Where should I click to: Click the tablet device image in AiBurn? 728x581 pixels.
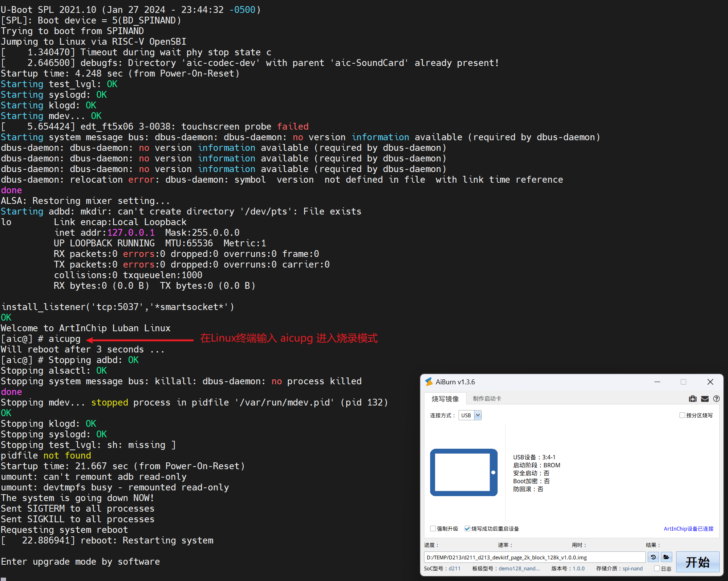tap(463, 472)
